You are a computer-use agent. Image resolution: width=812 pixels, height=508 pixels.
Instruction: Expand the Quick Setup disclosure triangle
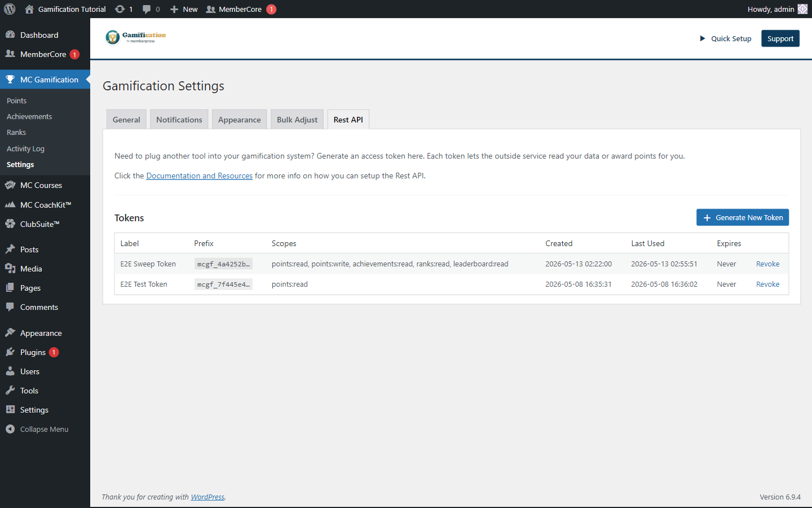coord(703,38)
